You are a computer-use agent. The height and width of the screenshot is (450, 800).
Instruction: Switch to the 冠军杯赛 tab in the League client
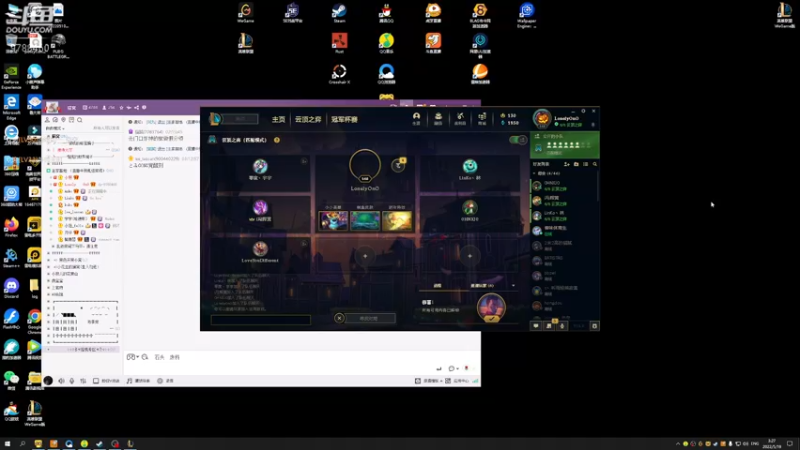tap(344, 119)
